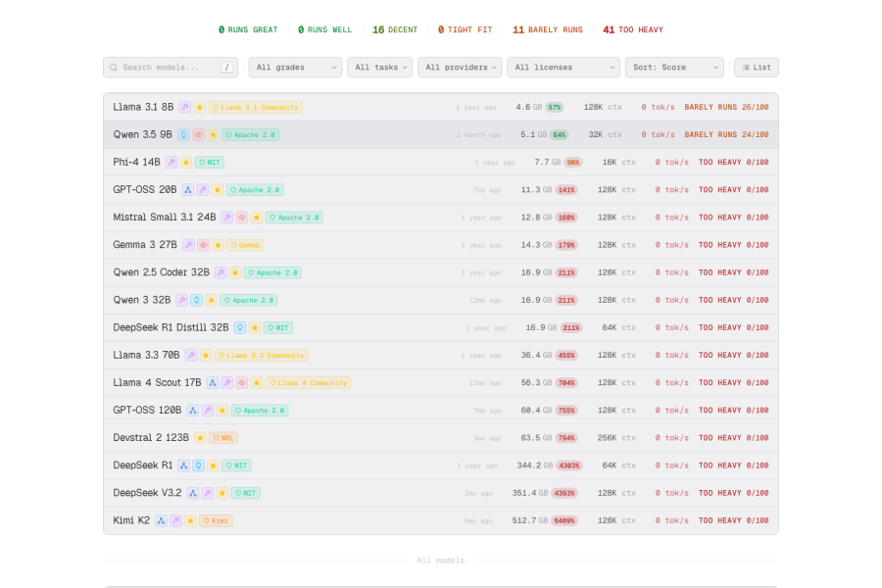Select the fork icon beside Kimi K2
Screen dimensions: 882x588
(x=161, y=520)
